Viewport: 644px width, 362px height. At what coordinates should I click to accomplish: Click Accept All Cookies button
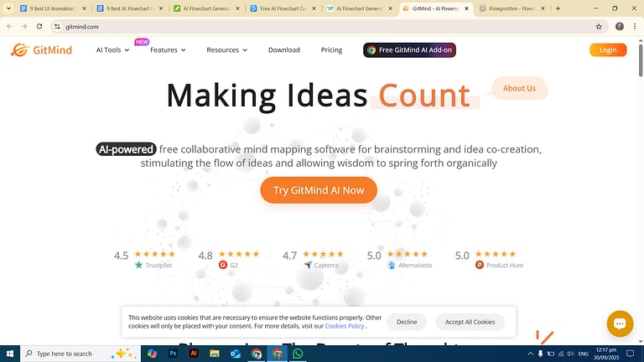click(x=470, y=322)
